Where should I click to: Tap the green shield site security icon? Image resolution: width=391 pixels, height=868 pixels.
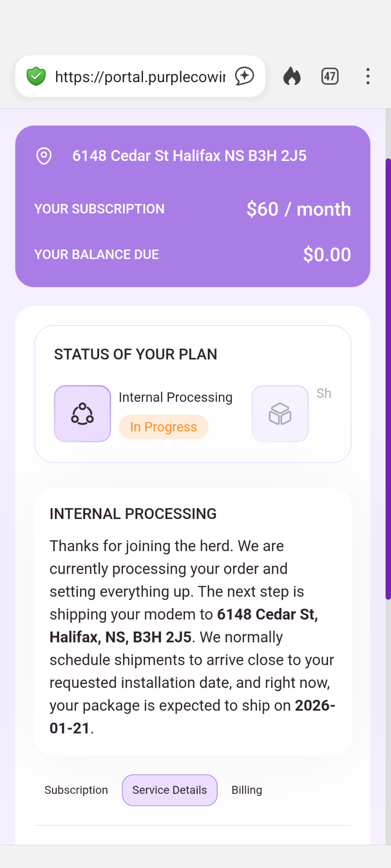tap(36, 76)
